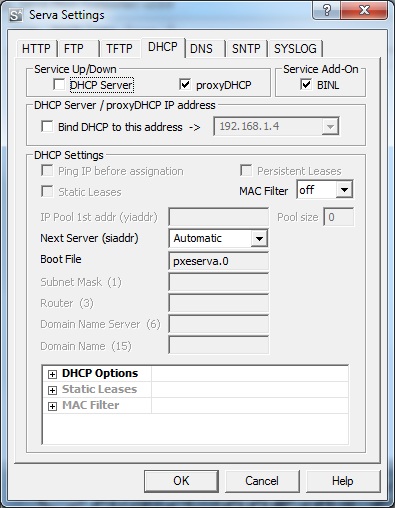Click the Help button

click(343, 481)
